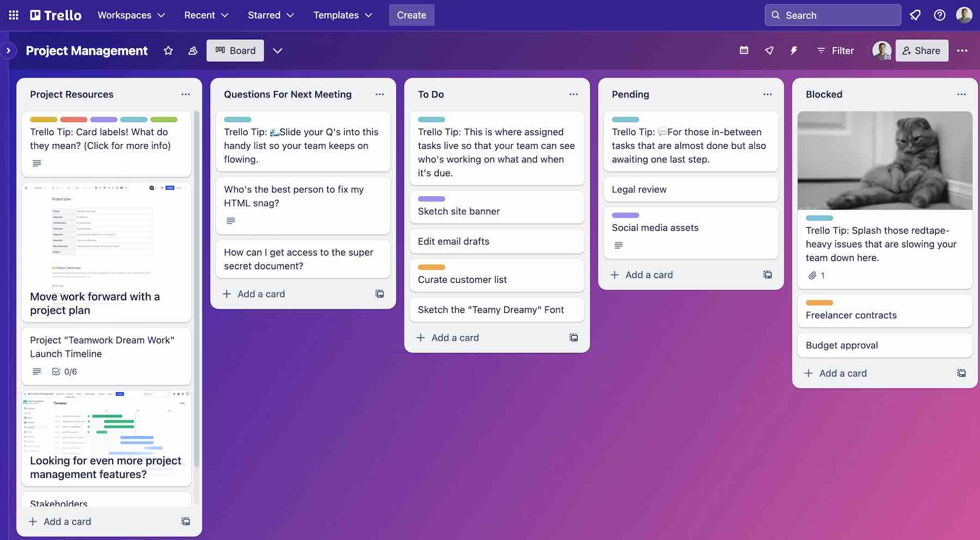Open the calendar view icon on board header
Viewport: 980px width, 540px height.
point(744,50)
